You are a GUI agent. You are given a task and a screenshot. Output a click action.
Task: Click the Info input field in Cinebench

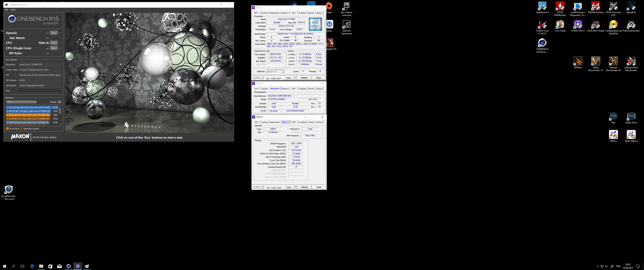pos(40,91)
